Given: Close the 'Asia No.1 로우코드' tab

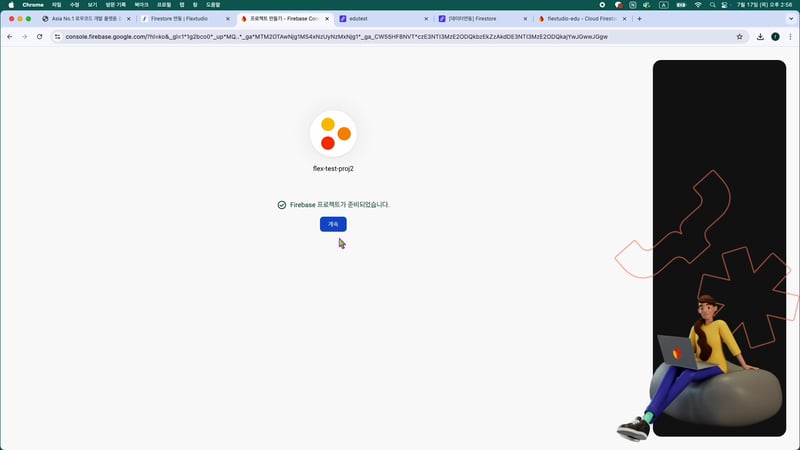Looking at the screenshot, I should pyautogui.click(x=128, y=19).
